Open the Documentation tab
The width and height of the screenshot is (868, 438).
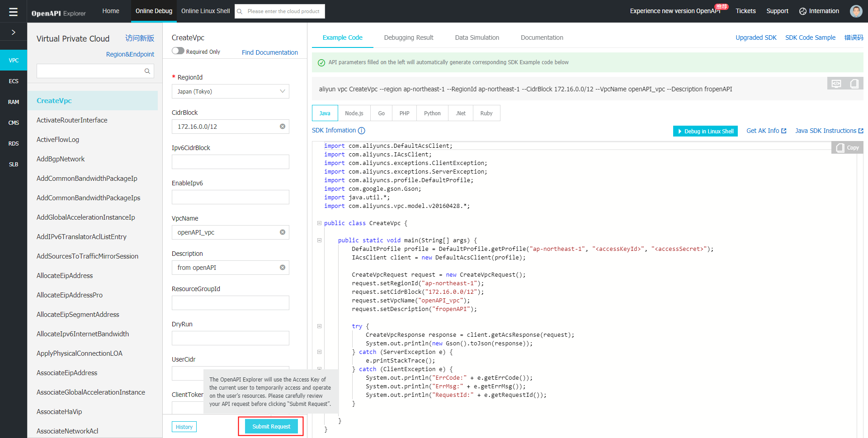(542, 38)
